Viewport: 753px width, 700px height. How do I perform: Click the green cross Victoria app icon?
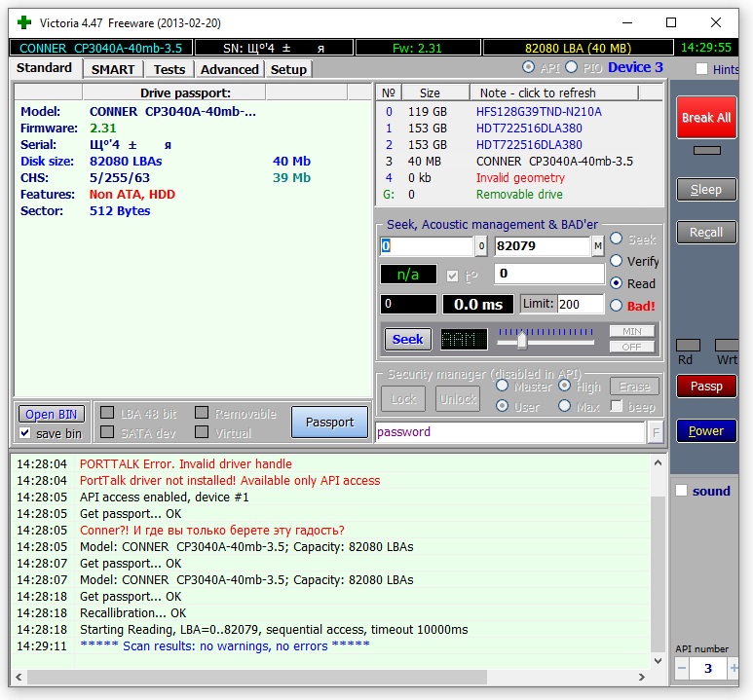click(x=24, y=22)
